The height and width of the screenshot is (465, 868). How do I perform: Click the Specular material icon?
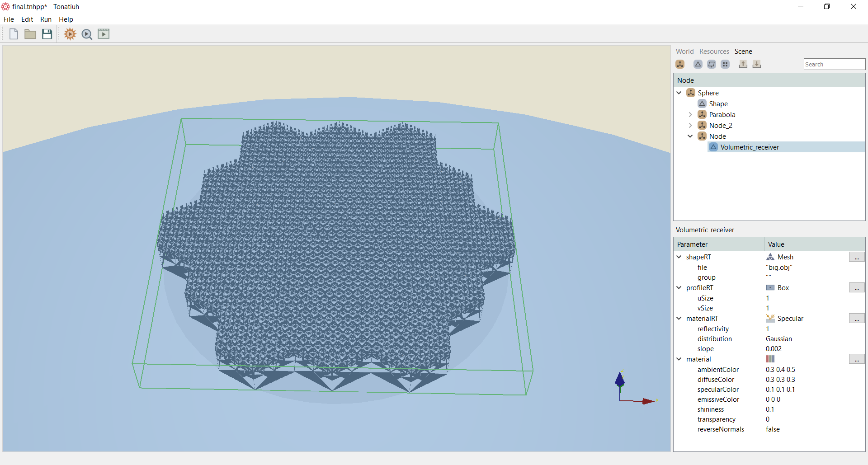pyautogui.click(x=770, y=318)
